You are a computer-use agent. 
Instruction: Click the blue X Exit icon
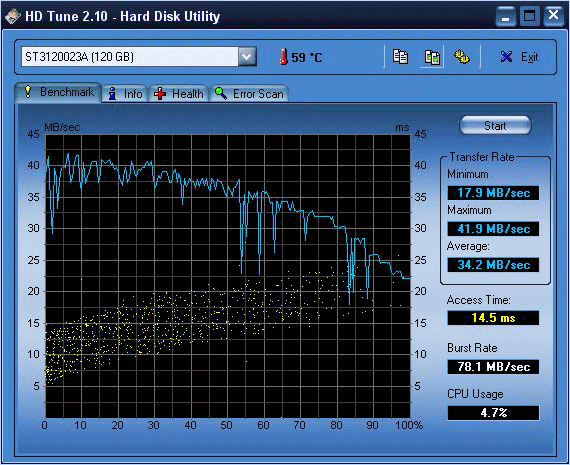506,57
